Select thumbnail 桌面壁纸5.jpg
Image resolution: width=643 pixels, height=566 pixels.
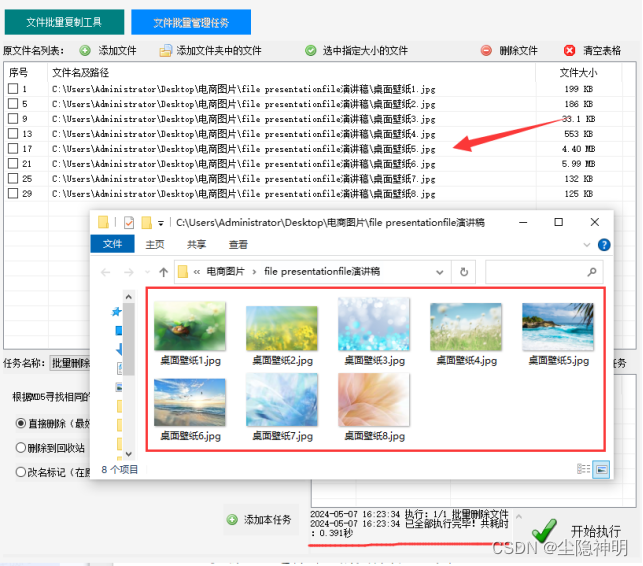pyautogui.click(x=558, y=333)
